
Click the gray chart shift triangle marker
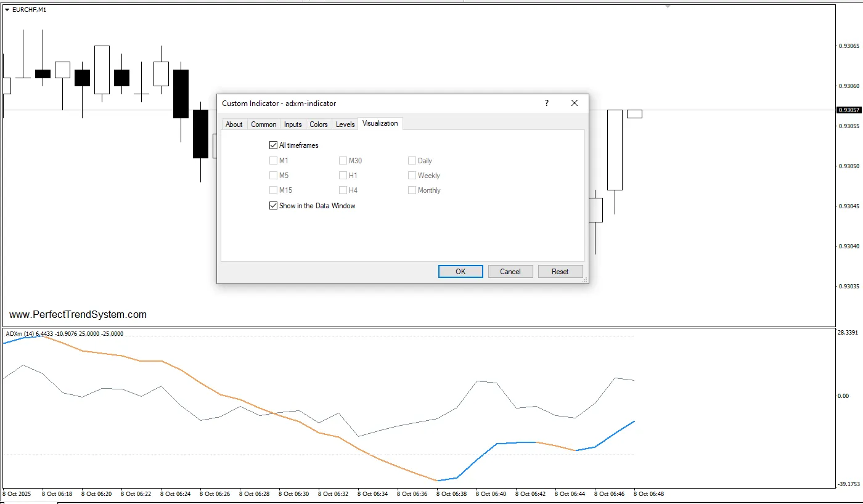coord(667,6)
